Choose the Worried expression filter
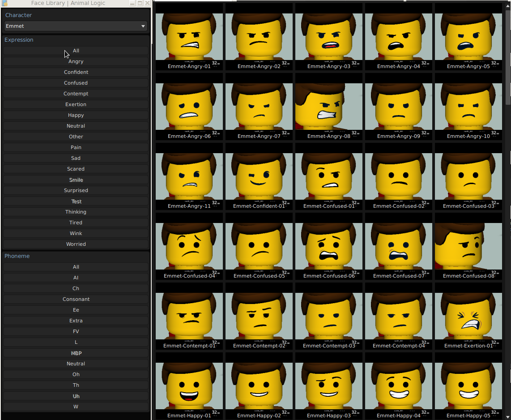Screen dimensions: 511x420 pos(76,244)
